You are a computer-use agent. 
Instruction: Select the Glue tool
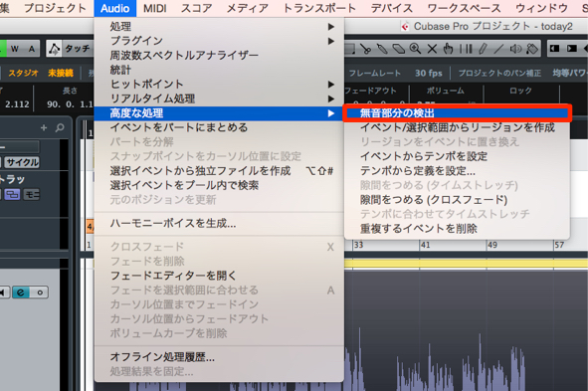click(382, 49)
